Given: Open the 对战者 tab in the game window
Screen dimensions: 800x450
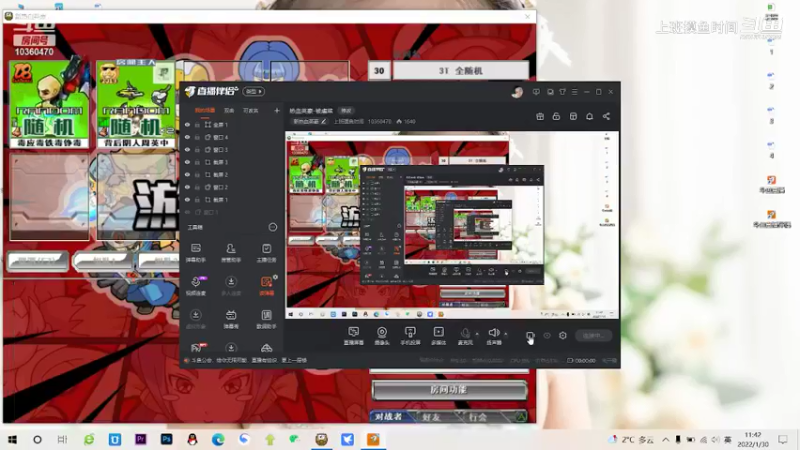Looking at the screenshot, I should tap(388, 417).
